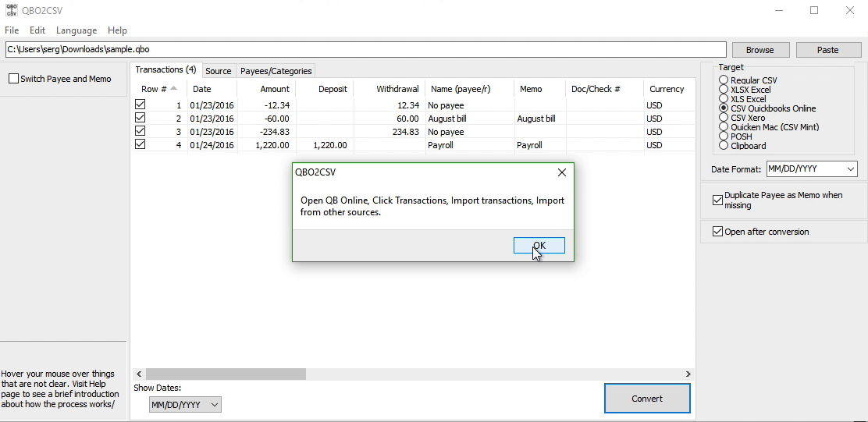
Task: Click the Convert button
Action: [647, 399]
